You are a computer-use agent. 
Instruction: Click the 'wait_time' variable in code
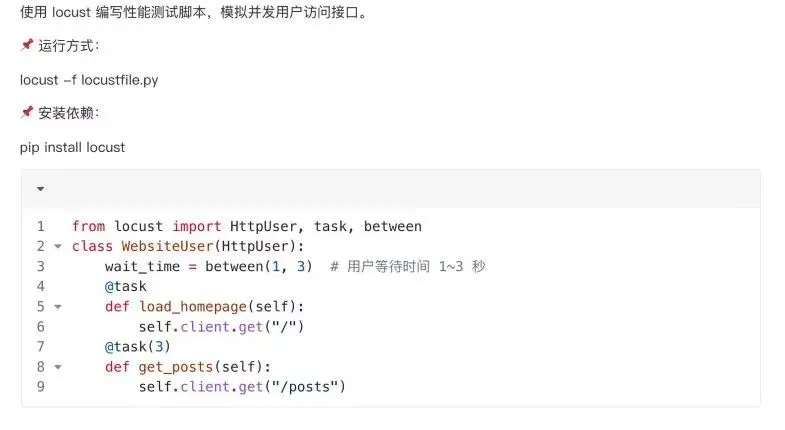(142, 267)
